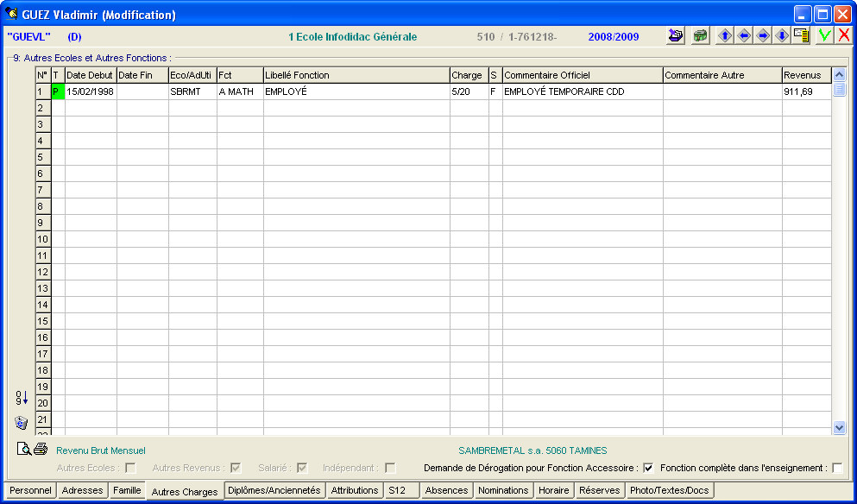Viewport: 857px width, 504px height.
Task: Click the A MATH function cell
Action: 240,91
